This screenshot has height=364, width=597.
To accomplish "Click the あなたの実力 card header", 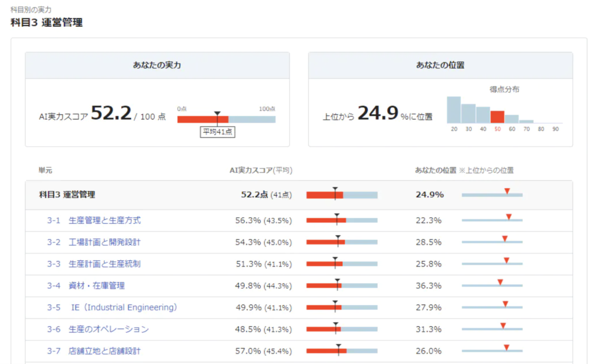I will pyautogui.click(x=157, y=66).
